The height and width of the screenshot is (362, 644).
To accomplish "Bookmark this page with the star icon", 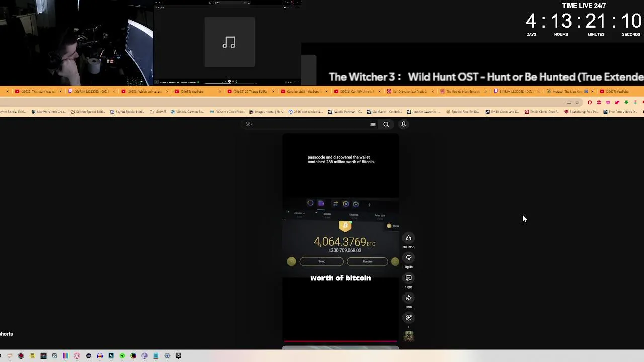I will [x=577, y=103].
